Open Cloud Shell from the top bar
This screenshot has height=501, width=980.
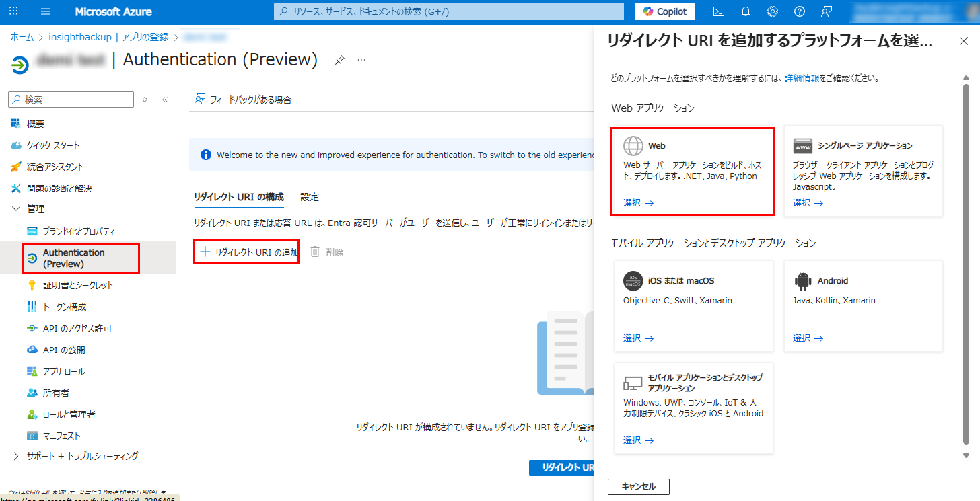(719, 11)
